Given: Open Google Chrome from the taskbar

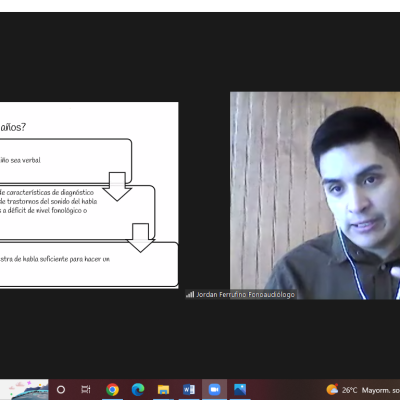Looking at the screenshot, I should click(112, 389).
